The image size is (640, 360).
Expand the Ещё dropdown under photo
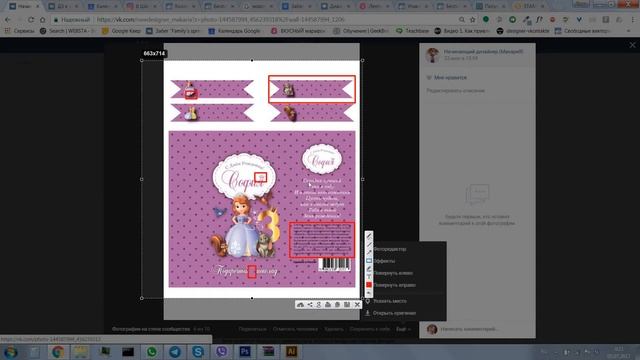(x=403, y=329)
